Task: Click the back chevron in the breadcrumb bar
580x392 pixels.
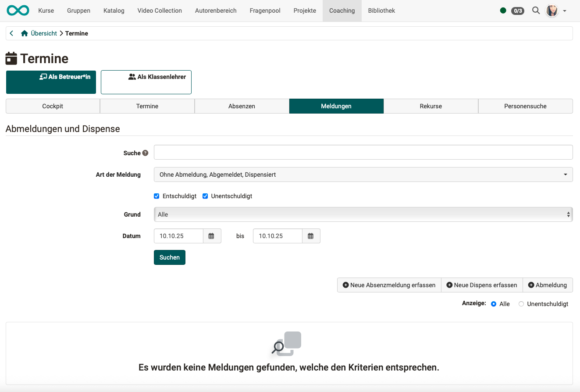Action: [11, 33]
